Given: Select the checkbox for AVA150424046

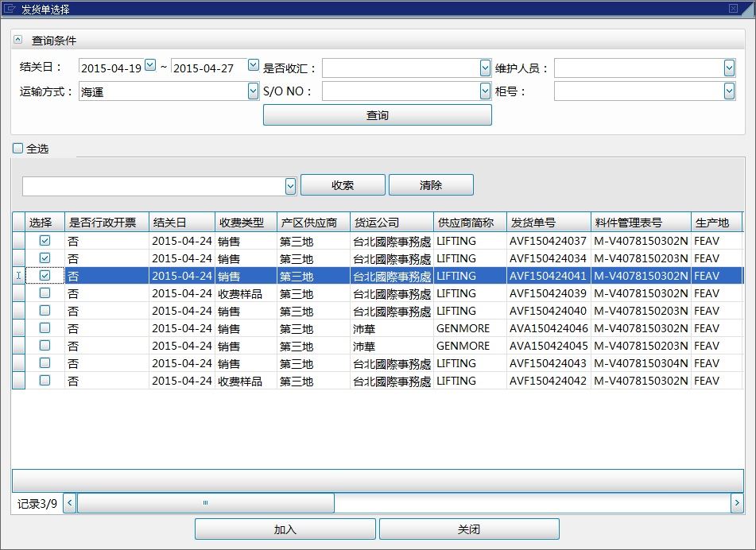Looking at the screenshot, I should tap(45, 327).
